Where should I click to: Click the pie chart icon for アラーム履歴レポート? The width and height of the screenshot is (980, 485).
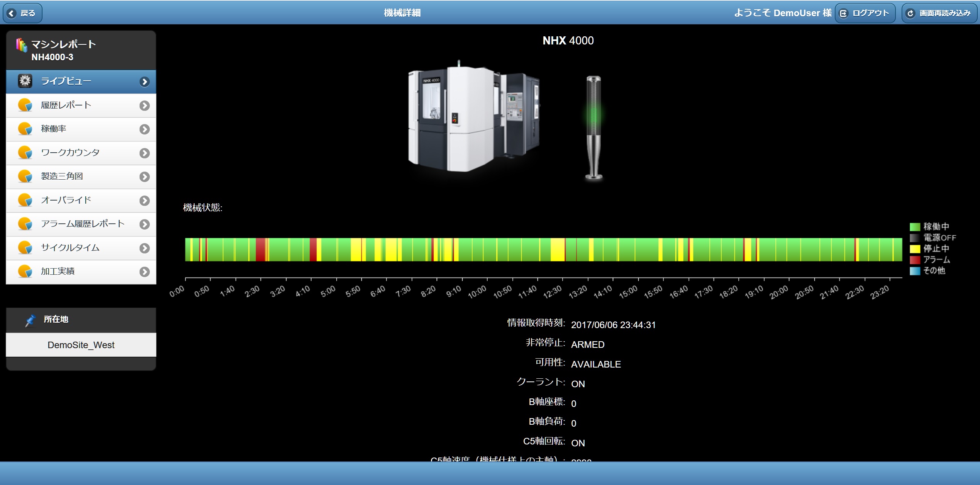[x=25, y=224]
